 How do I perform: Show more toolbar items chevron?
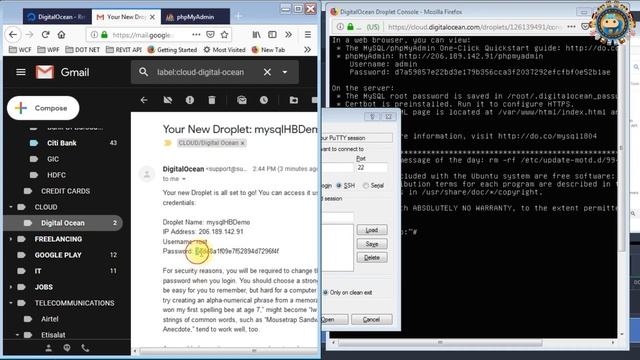pyautogui.click(x=289, y=35)
